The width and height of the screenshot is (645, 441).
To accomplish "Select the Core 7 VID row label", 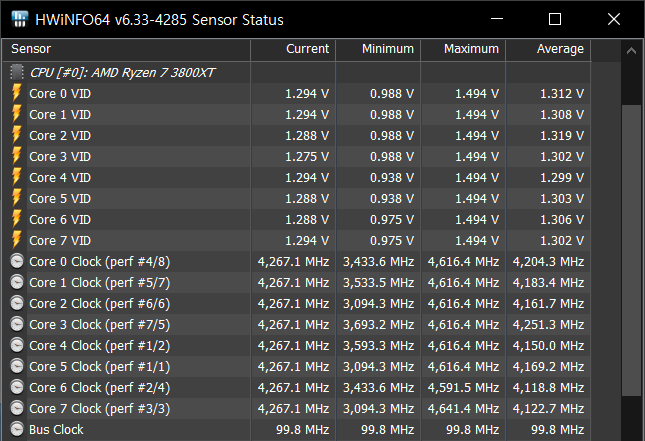I will click(60, 240).
